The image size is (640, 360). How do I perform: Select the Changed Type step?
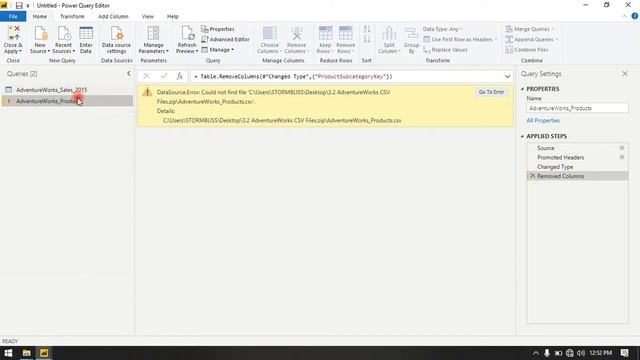coord(577,167)
